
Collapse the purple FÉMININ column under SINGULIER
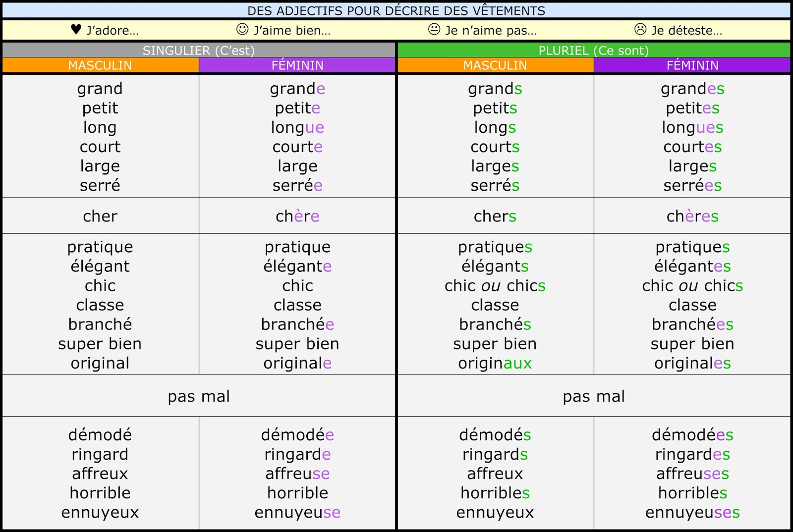[297, 64]
